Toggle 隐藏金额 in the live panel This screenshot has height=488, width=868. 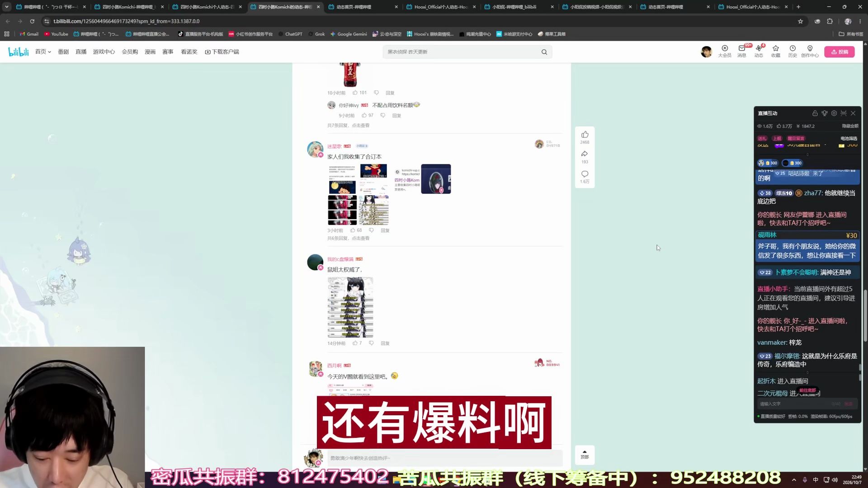click(850, 126)
